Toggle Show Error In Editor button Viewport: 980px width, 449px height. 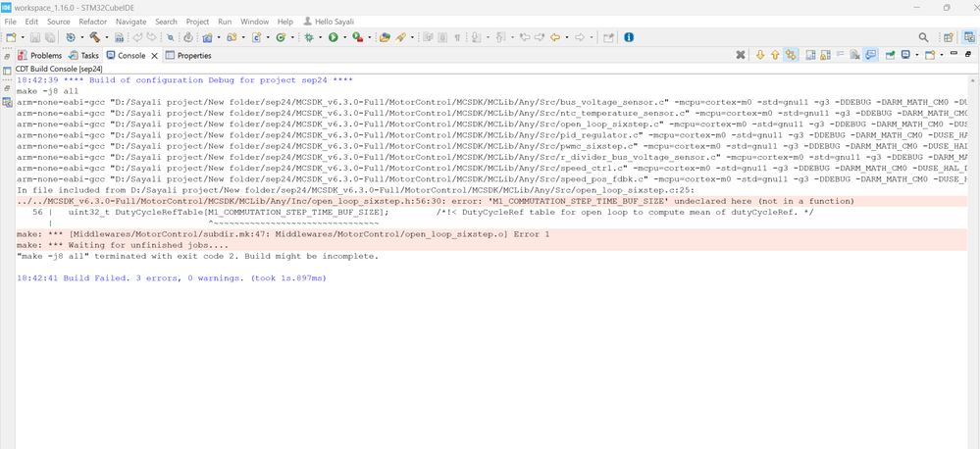(x=791, y=55)
